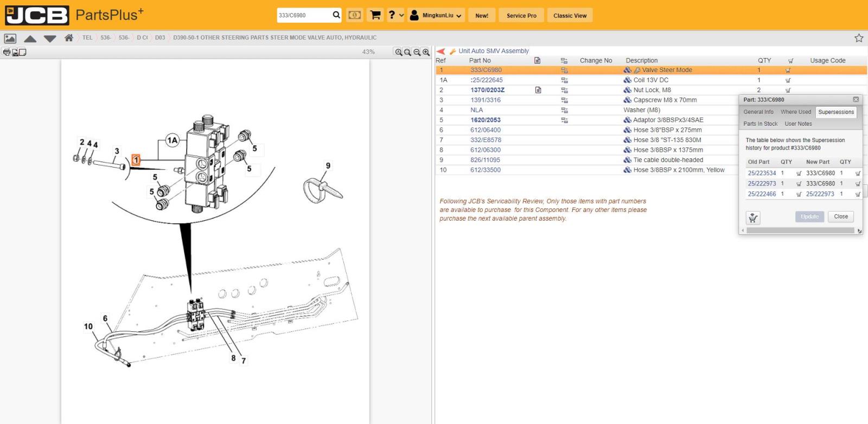Click the New! button

[482, 16]
